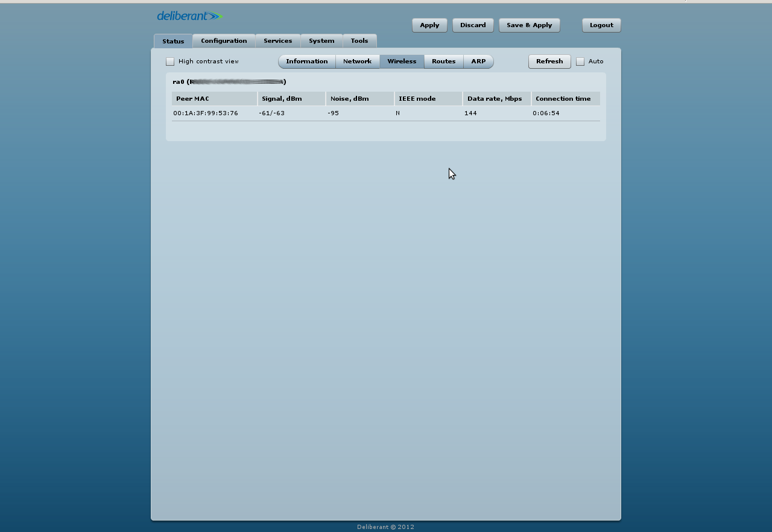Discard pending changes
This screenshot has height=532, width=772.
coord(473,25)
